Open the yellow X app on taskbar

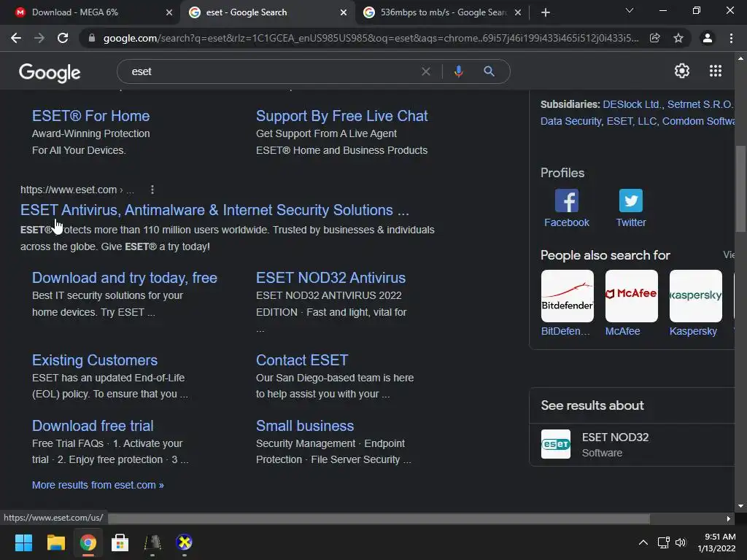tap(184, 542)
